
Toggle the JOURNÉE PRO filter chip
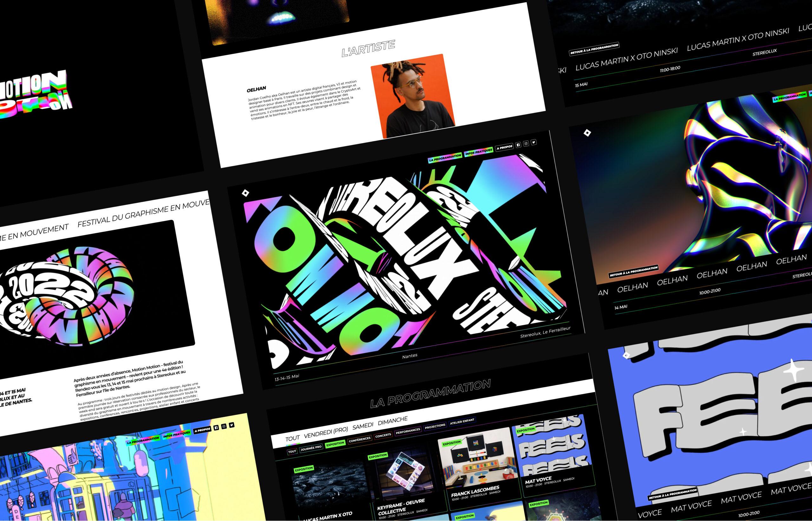tap(311, 448)
